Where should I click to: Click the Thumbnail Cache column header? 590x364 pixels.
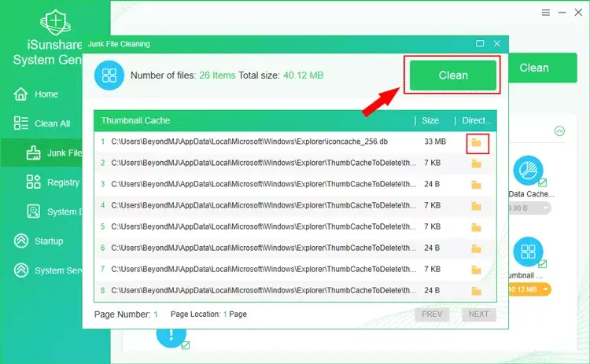click(135, 120)
